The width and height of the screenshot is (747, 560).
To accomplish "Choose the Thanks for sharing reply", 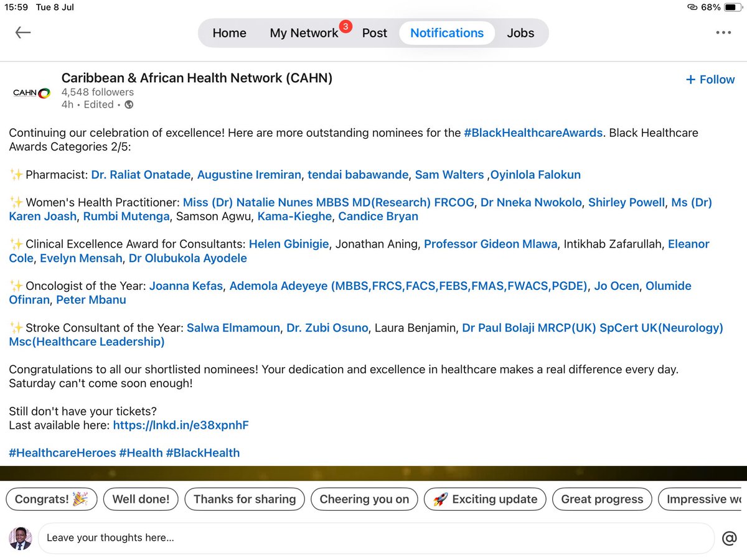I will tap(245, 499).
